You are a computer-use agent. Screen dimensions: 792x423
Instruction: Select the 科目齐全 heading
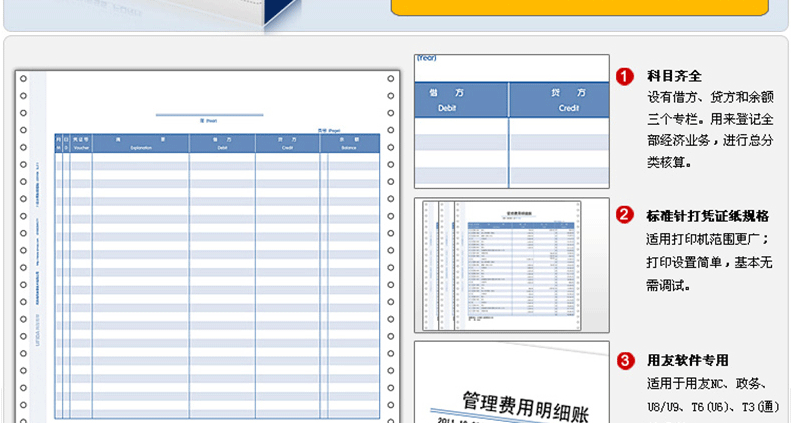(x=674, y=76)
